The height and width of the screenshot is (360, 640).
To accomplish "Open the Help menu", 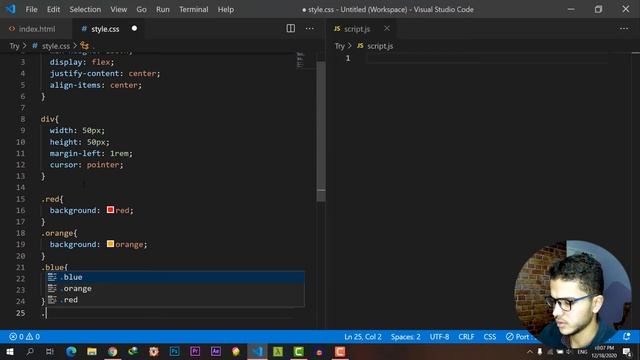I will (226, 9).
